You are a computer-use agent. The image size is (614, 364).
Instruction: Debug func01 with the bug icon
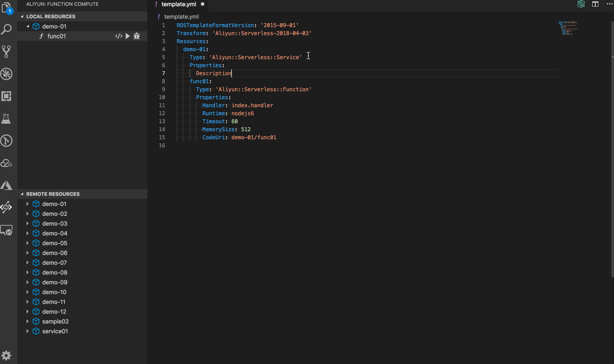[137, 36]
